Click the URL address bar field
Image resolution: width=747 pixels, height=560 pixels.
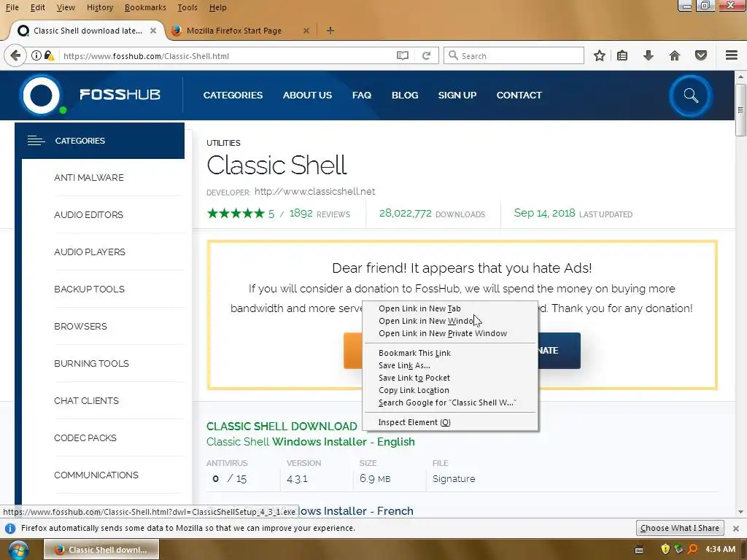coord(228,55)
